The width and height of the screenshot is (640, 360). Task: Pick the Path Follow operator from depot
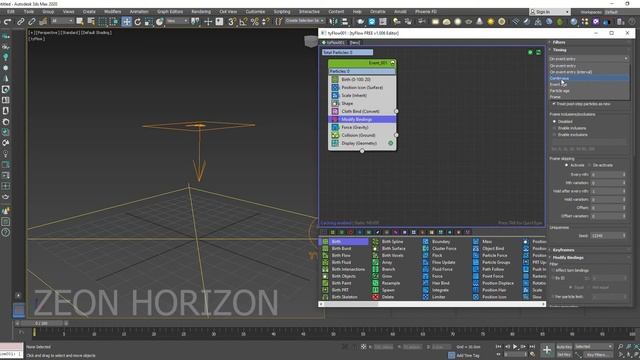tap(493, 269)
